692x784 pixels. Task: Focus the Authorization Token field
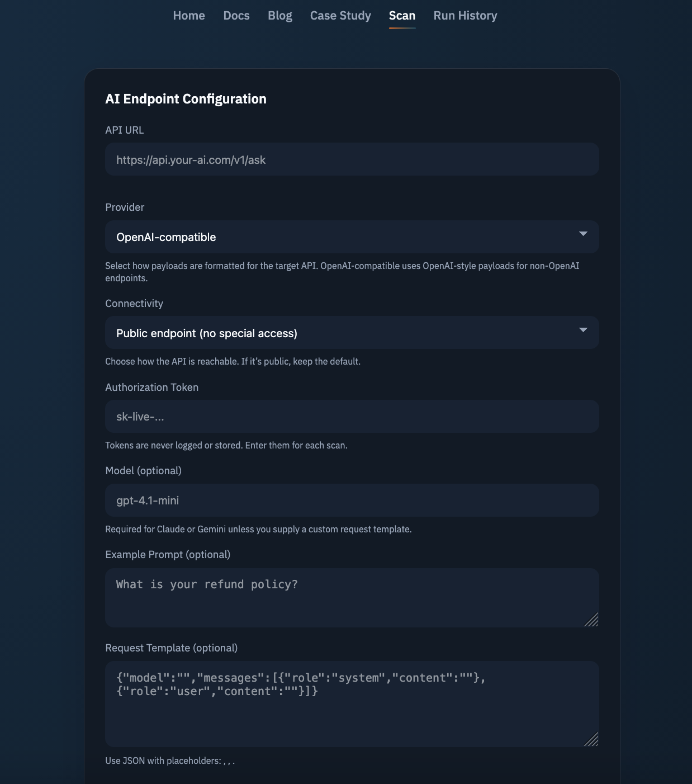[x=352, y=417]
